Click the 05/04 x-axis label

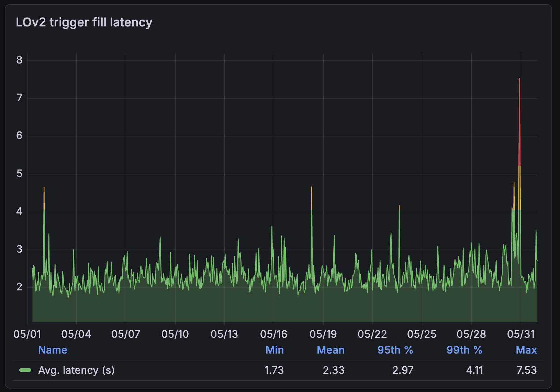point(76,334)
